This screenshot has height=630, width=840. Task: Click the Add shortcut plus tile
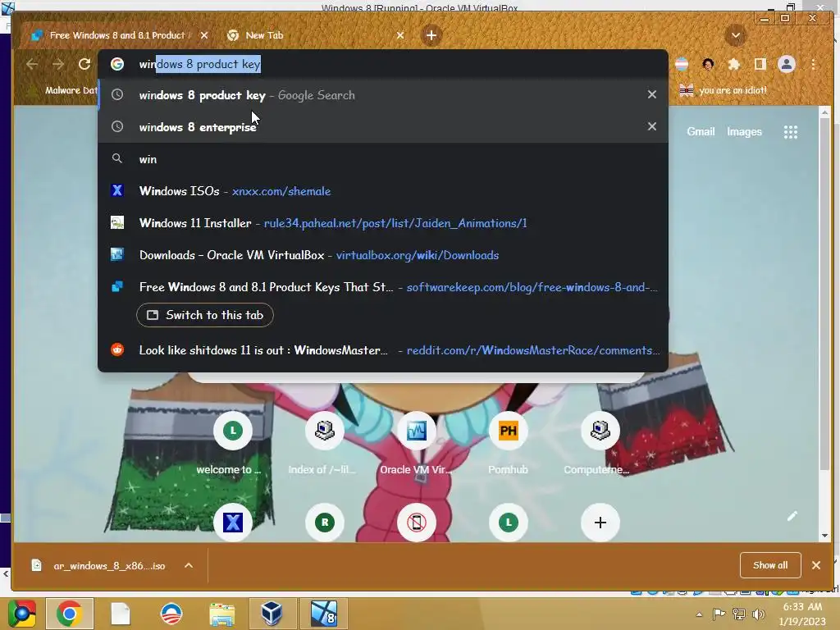tap(600, 523)
